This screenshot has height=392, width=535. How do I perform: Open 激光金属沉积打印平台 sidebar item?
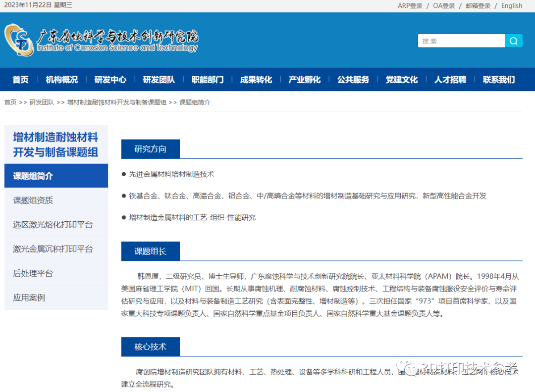[56, 249]
